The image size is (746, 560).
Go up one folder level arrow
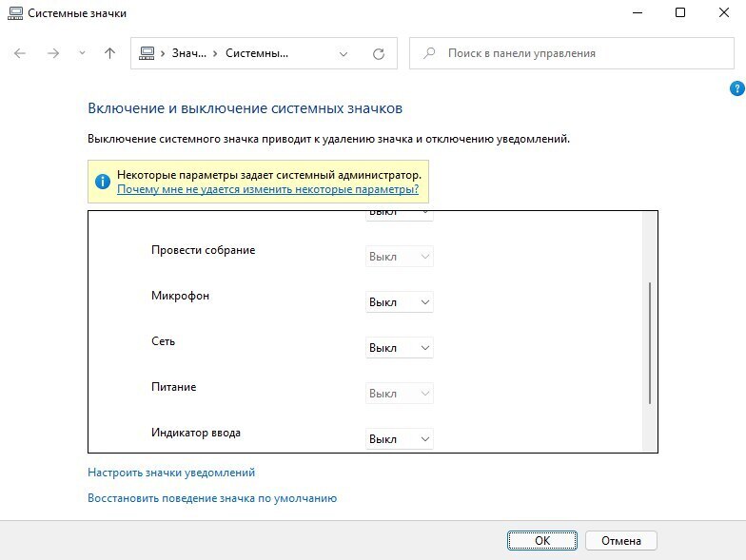click(x=109, y=54)
